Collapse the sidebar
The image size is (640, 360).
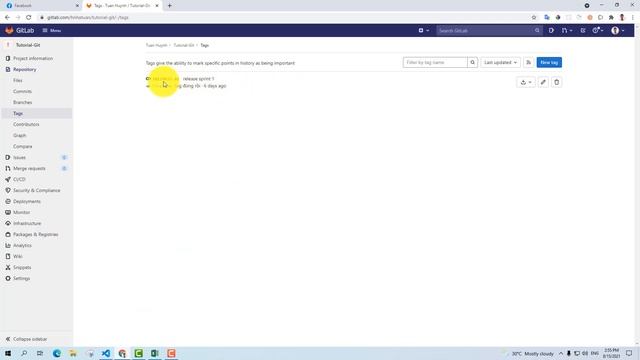(x=26, y=339)
